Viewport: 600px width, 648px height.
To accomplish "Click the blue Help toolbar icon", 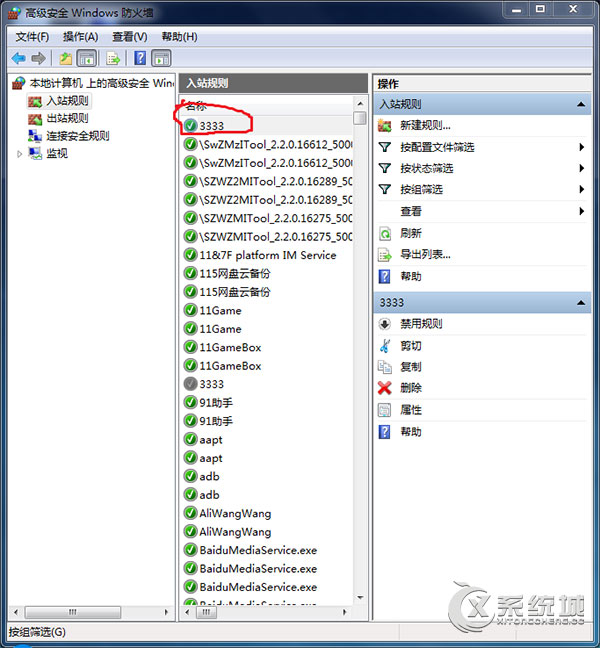I will pyautogui.click(x=140, y=58).
